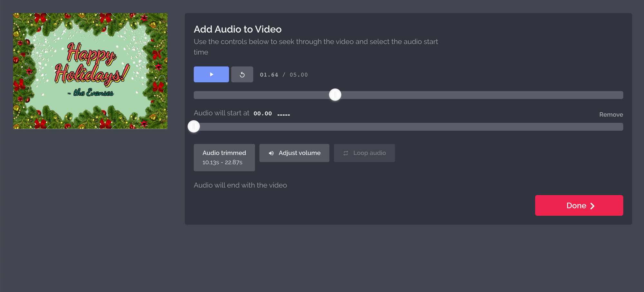The image size is (644, 292).
Task: Click the 05.00 total duration text
Action: 298,75
